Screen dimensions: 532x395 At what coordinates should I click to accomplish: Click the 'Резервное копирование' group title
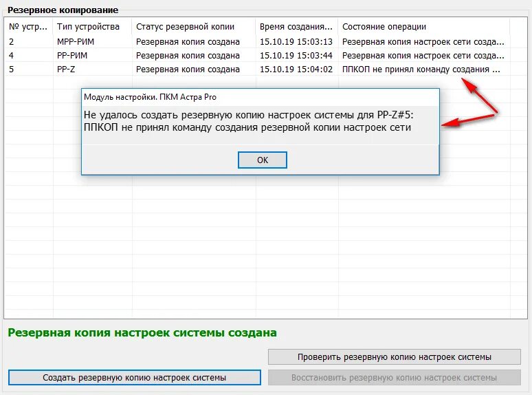pyautogui.click(x=63, y=10)
